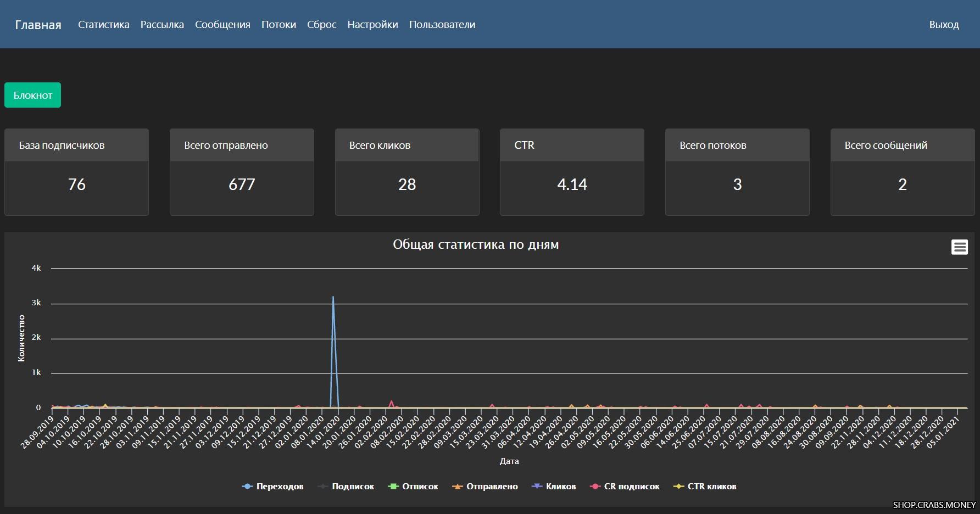980x514 pixels.
Task: Open Настройки settings page
Action: coord(372,25)
